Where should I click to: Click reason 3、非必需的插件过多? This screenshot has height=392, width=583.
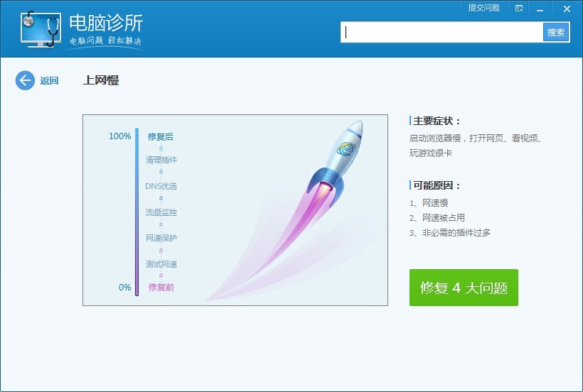click(x=450, y=233)
